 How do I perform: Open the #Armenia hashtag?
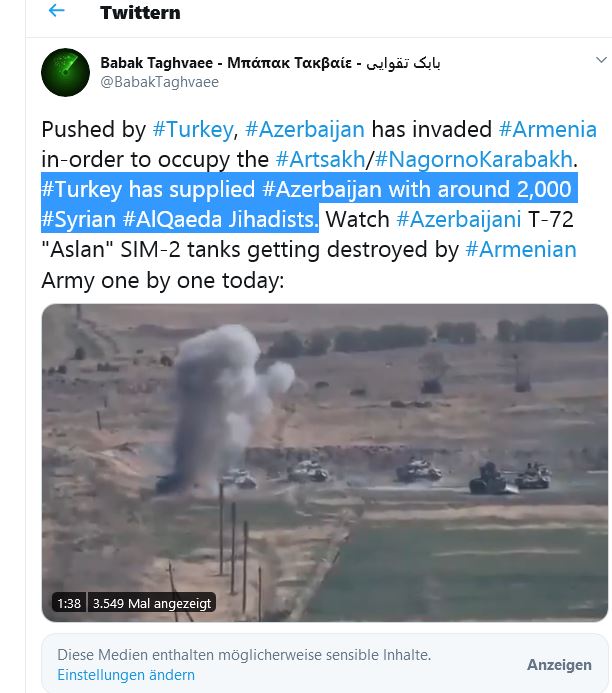(x=547, y=129)
